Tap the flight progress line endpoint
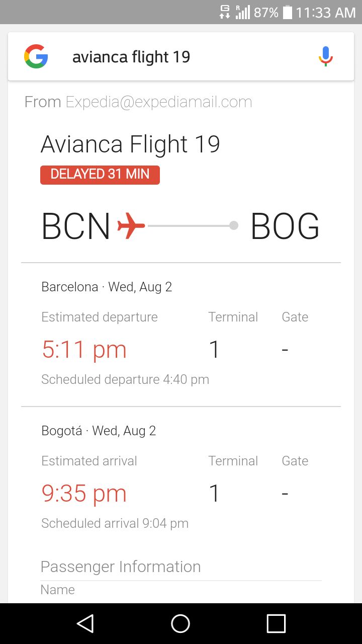 234,225
